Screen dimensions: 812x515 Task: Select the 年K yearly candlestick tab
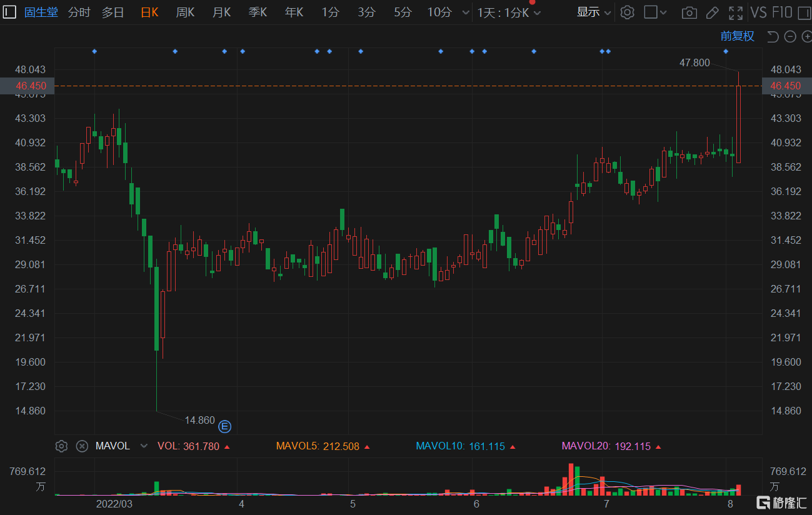(x=294, y=12)
